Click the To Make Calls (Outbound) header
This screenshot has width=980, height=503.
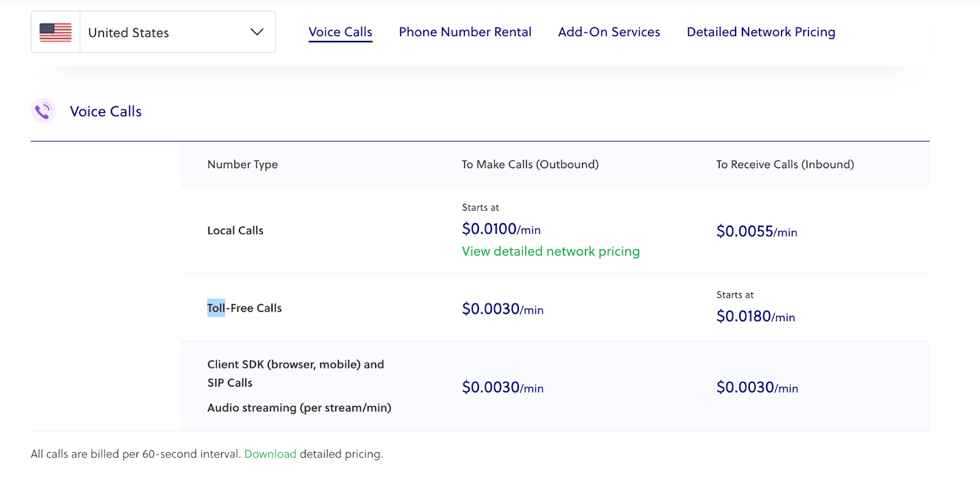point(530,165)
